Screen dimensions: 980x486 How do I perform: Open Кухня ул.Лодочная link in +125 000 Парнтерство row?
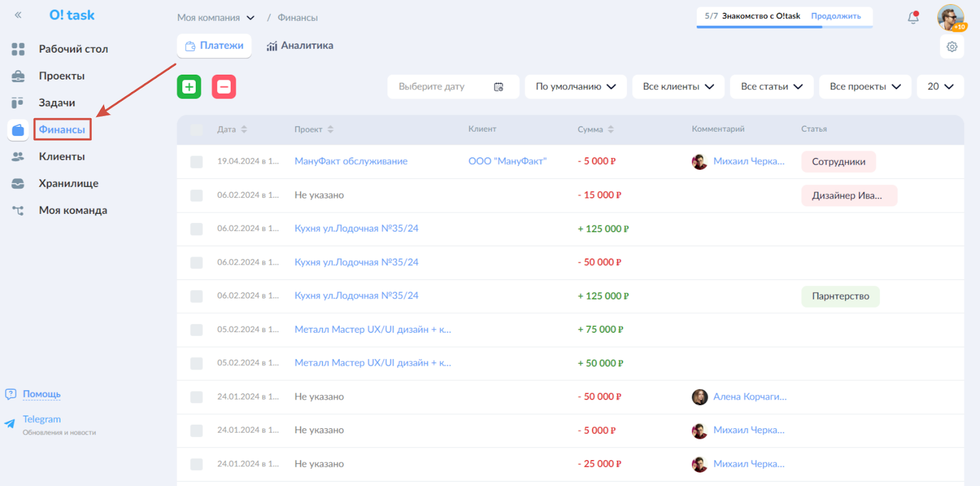(x=356, y=295)
